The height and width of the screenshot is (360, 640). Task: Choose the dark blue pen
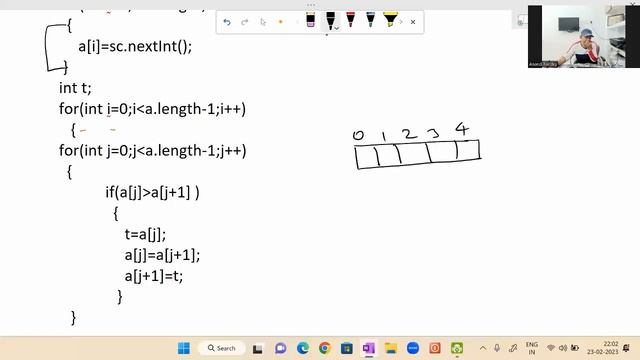(370, 20)
